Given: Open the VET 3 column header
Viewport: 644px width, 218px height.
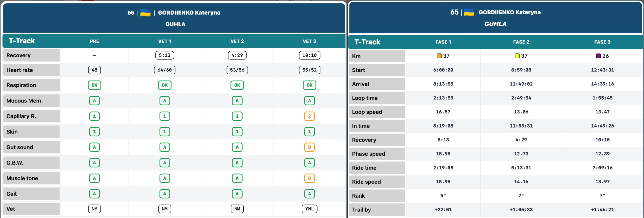Looking at the screenshot, I should click(309, 41).
